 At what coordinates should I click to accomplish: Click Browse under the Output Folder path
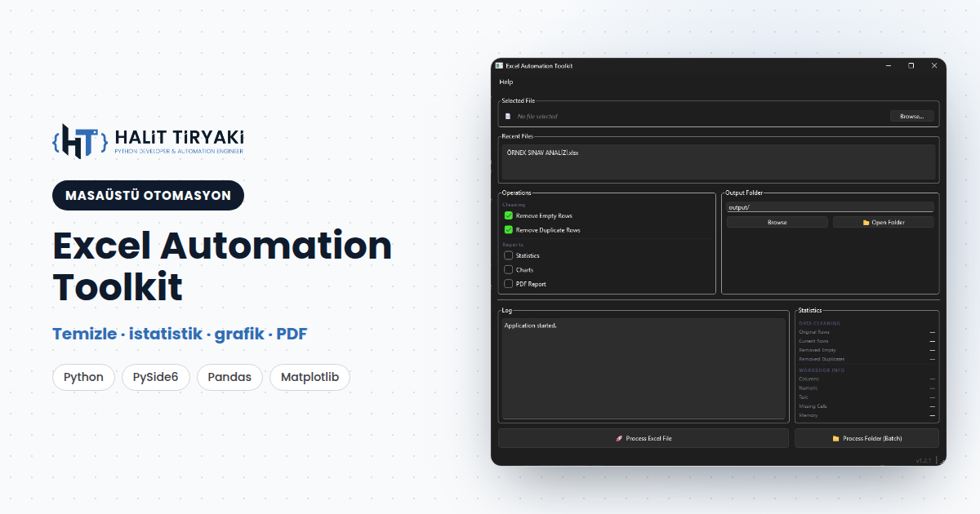[x=777, y=222]
